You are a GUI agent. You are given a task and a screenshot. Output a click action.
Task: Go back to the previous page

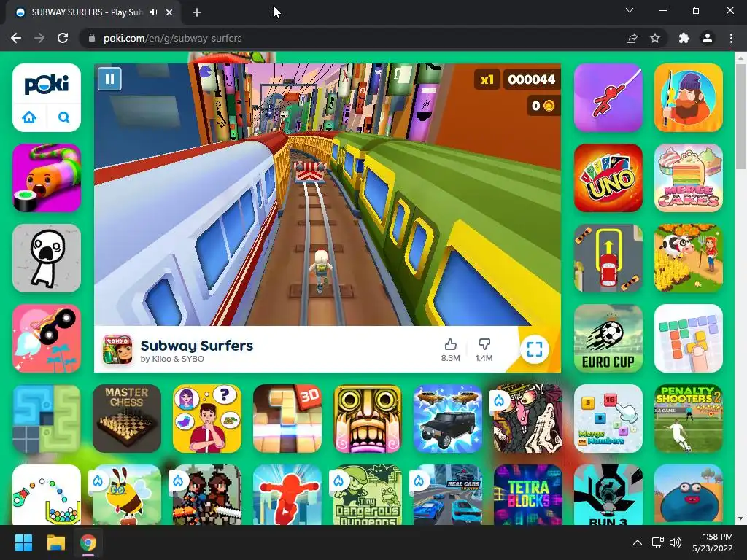[x=16, y=38]
